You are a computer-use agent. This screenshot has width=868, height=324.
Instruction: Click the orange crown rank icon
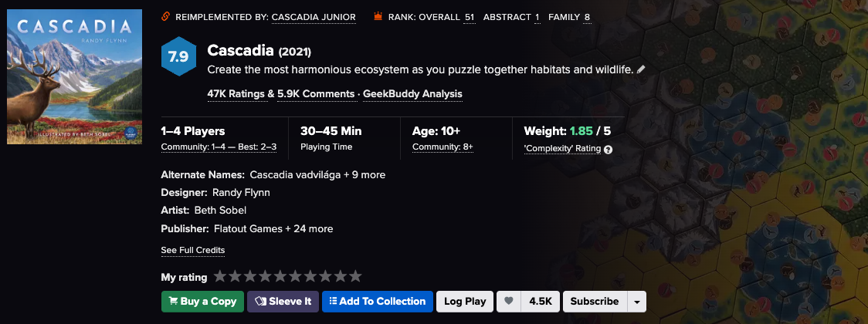pyautogui.click(x=378, y=17)
